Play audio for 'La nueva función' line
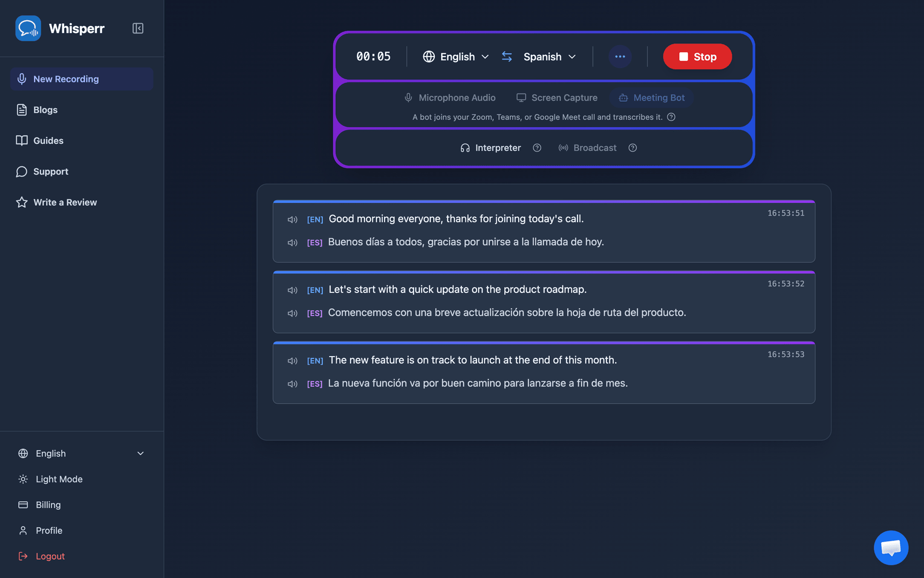Screen dimensions: 924x578 [x=293, y=384]
